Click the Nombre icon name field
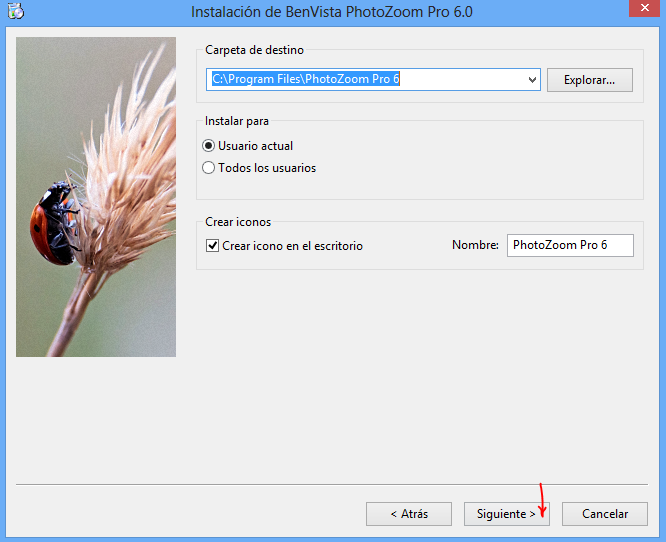 (570, 245)
